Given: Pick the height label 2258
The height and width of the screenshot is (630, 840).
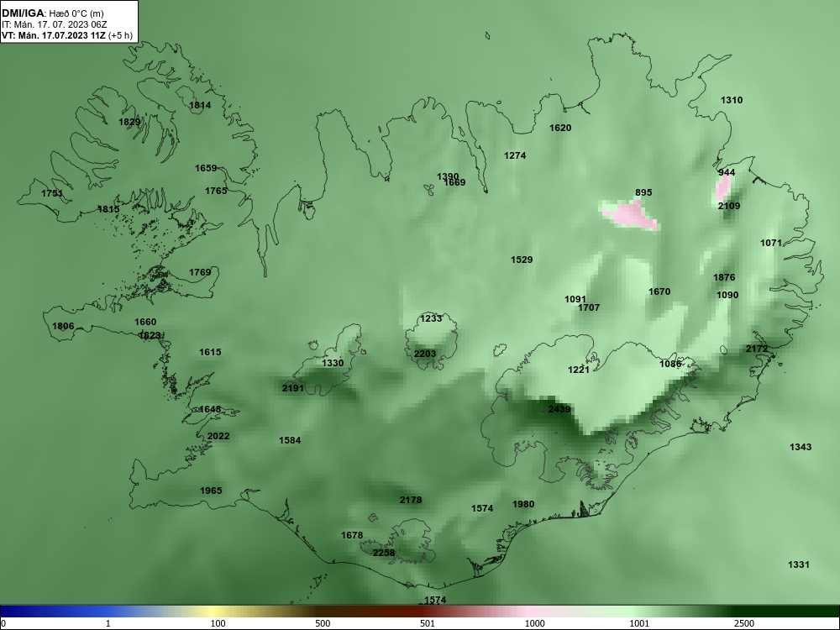Looking at the screenshot, I should click(384, 553).
